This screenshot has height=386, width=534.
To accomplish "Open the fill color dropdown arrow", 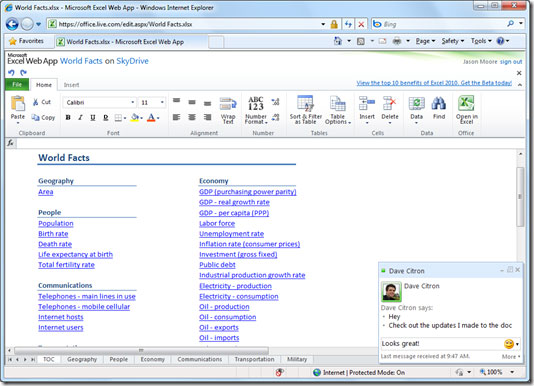I will pos(141,118).
